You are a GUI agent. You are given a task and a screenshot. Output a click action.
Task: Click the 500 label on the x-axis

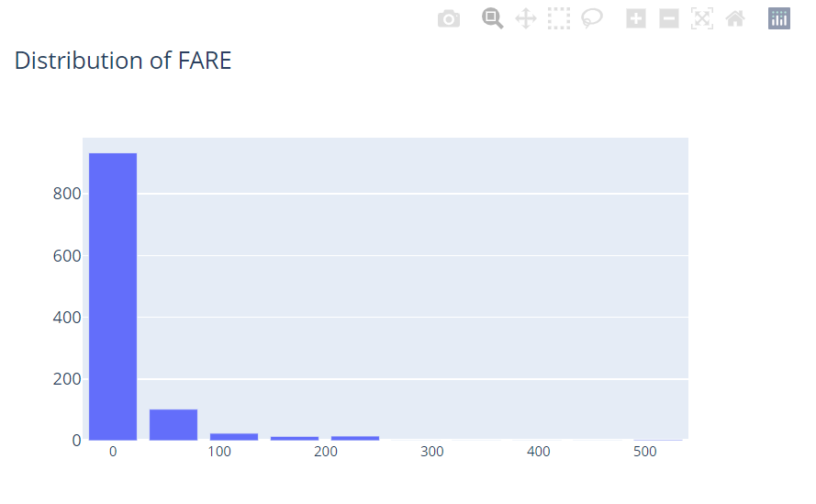pos(645,453)
